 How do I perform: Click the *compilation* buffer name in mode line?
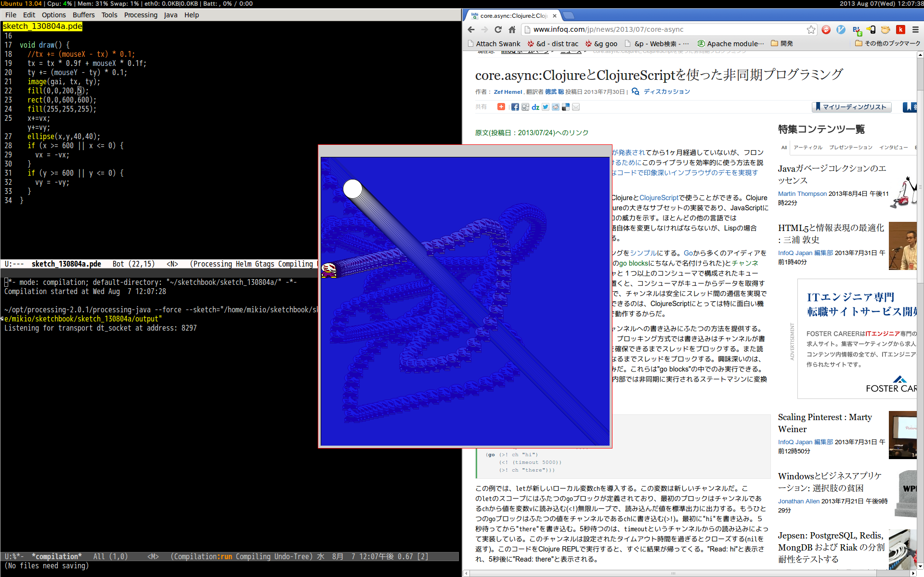pyautogui.click(x=57, y=557)
